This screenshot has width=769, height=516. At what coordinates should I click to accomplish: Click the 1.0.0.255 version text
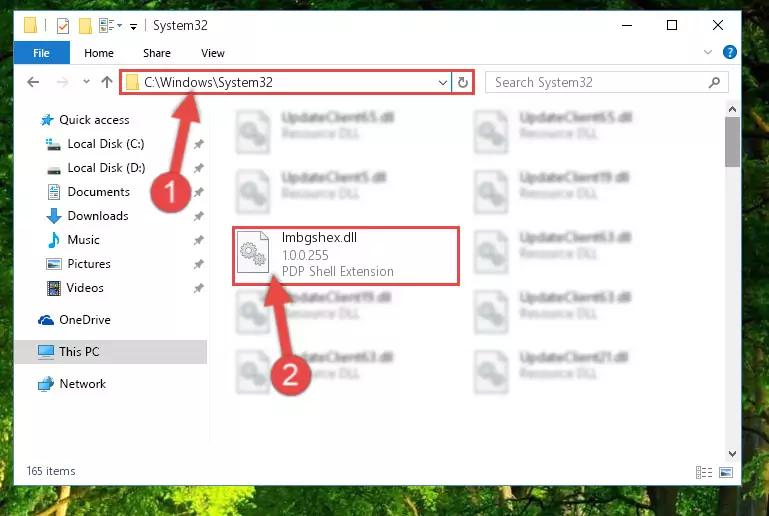(305, 255)
